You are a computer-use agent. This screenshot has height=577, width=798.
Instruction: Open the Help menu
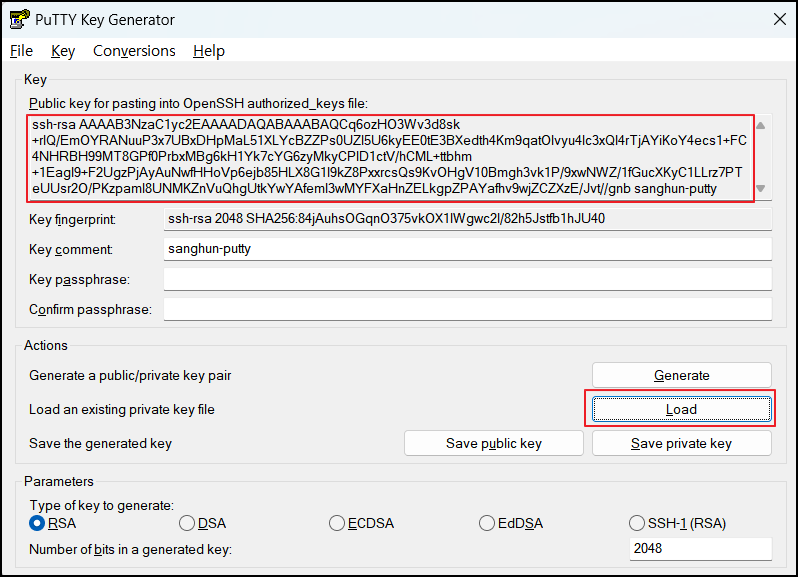[209, 51]
